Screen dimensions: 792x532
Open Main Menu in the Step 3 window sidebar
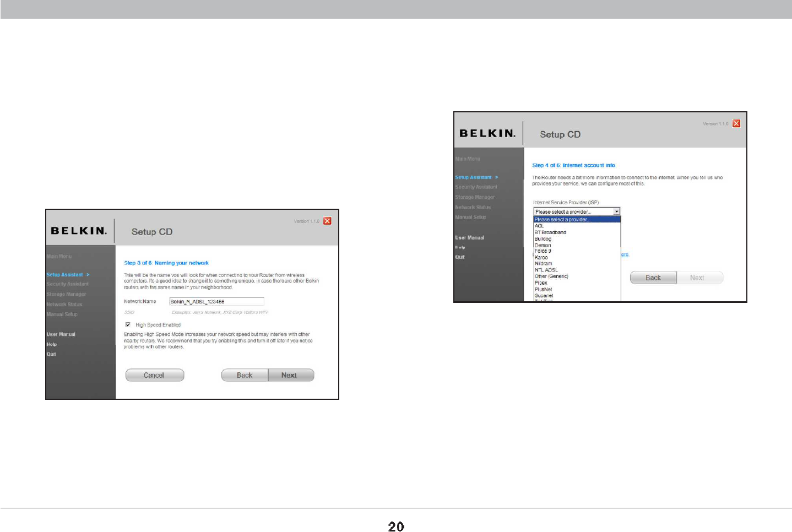click(59, 256)
